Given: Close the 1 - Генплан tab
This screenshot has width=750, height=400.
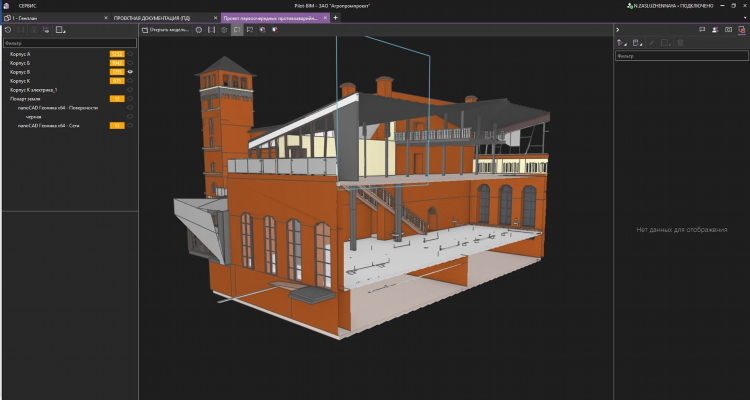Looking at the screenshot, I should 106,18.
